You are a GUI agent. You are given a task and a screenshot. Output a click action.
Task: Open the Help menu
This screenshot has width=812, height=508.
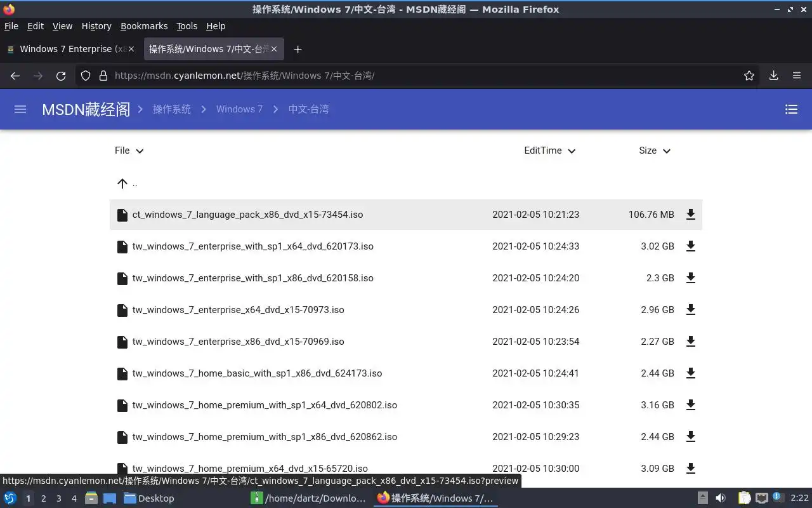pos(216,26)
